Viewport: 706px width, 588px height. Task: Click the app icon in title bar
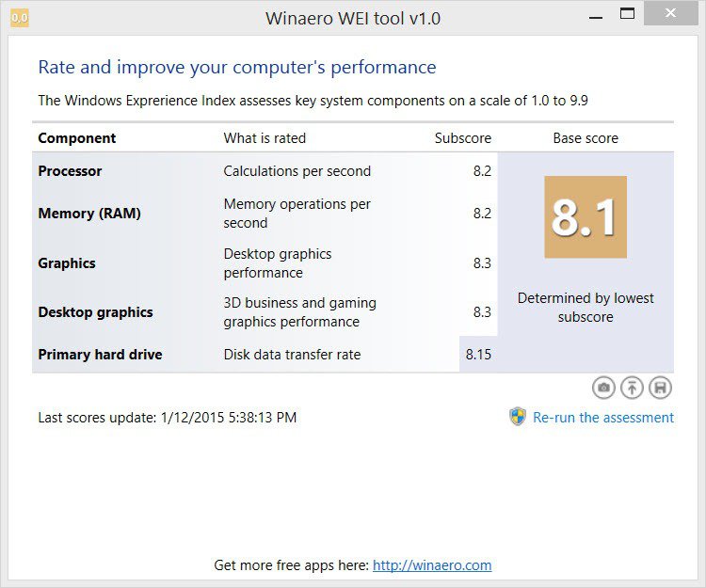[20, 18]
